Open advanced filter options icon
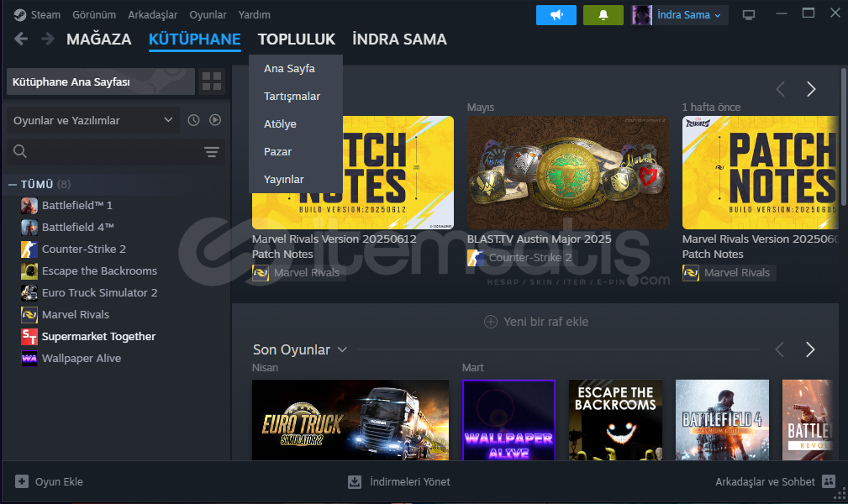Screen dimensions: 848x504 click(212, 152)
